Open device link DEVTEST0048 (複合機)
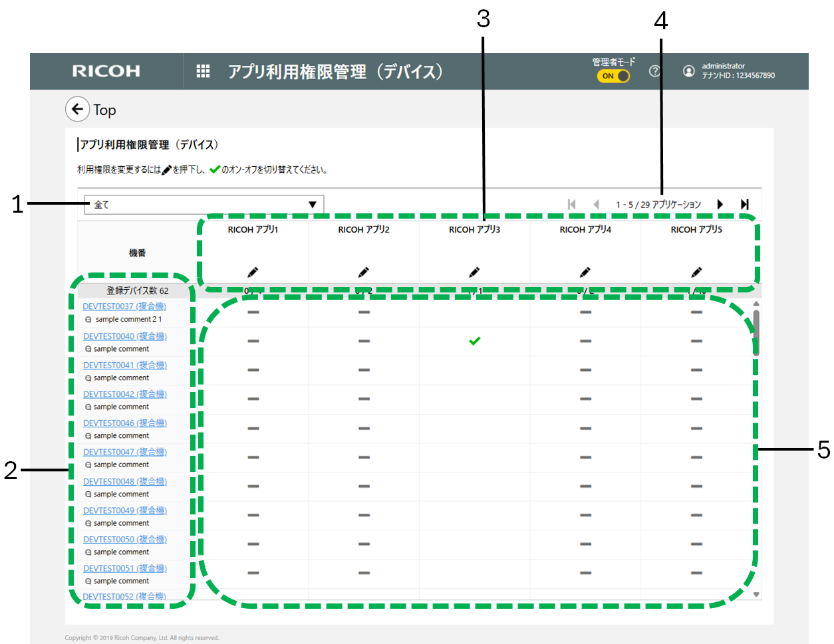Screen dimensions: 834x644 pyautogui.click(x=124, y=481)
